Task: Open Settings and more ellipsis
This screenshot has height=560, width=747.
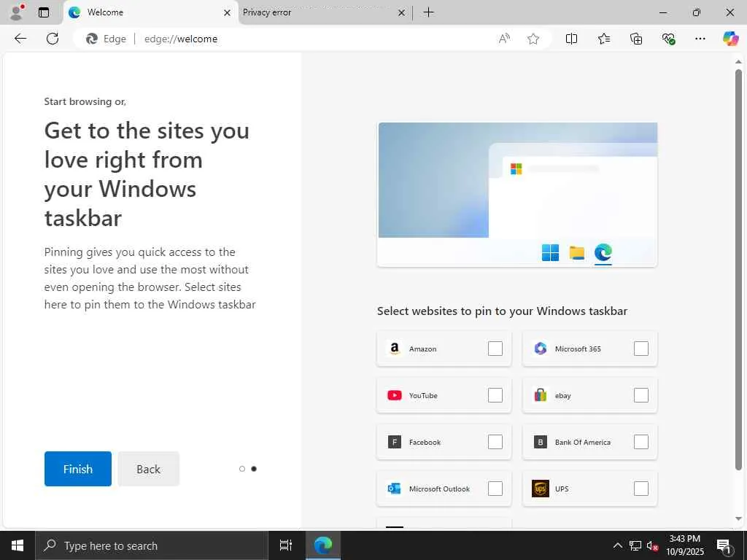Action: click(700, 39)
